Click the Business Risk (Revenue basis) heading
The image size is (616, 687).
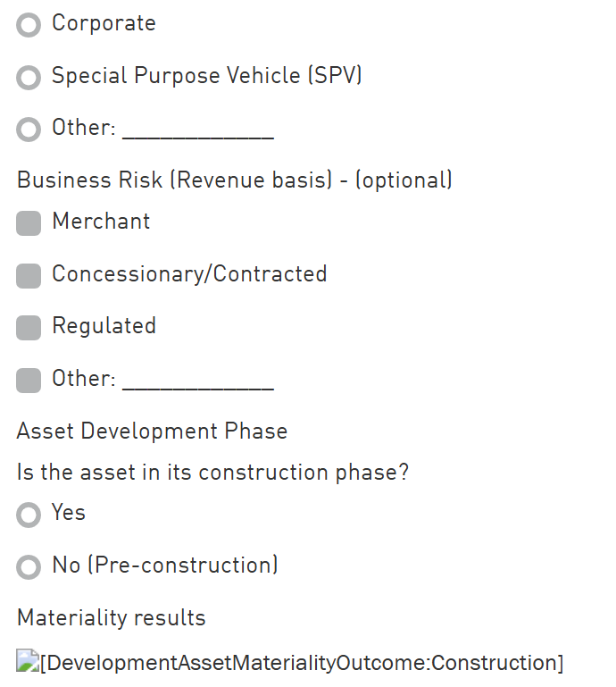pos(234,180)
